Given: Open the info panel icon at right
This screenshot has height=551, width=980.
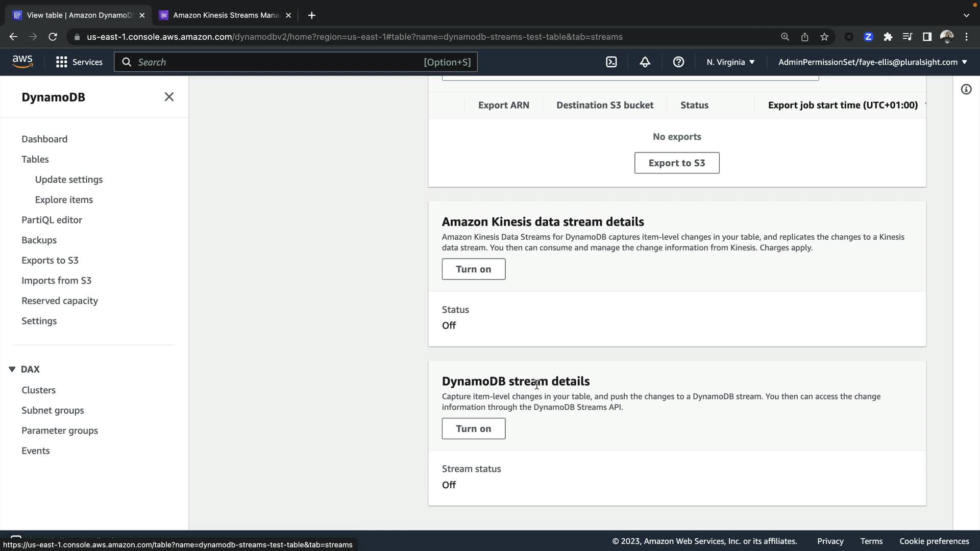Looking at the screenshot, I should 966,90.
